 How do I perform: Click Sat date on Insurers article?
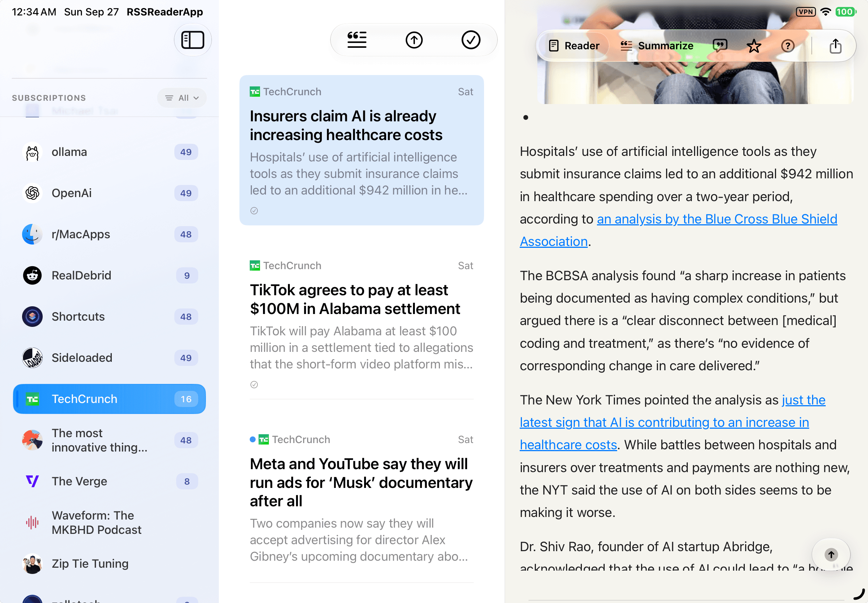tap(466, 92)
